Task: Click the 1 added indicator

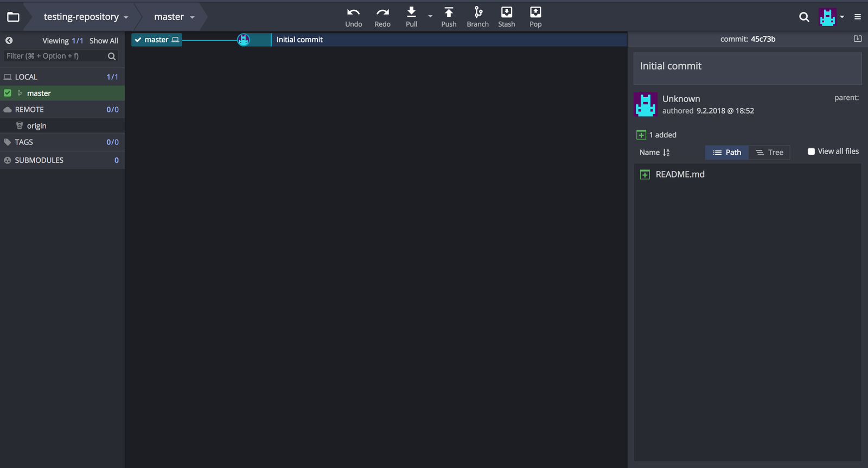Action: tap(656, 135)
